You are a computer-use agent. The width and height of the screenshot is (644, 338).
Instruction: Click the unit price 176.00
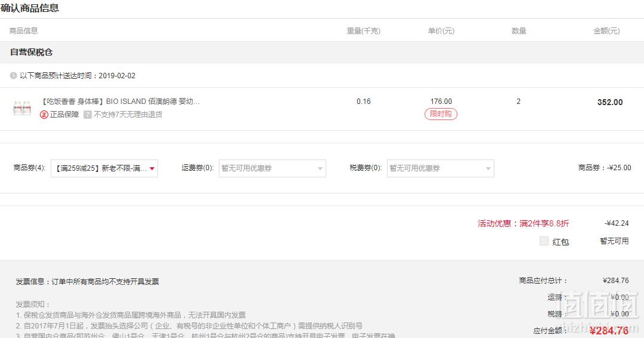click(441, 101)
